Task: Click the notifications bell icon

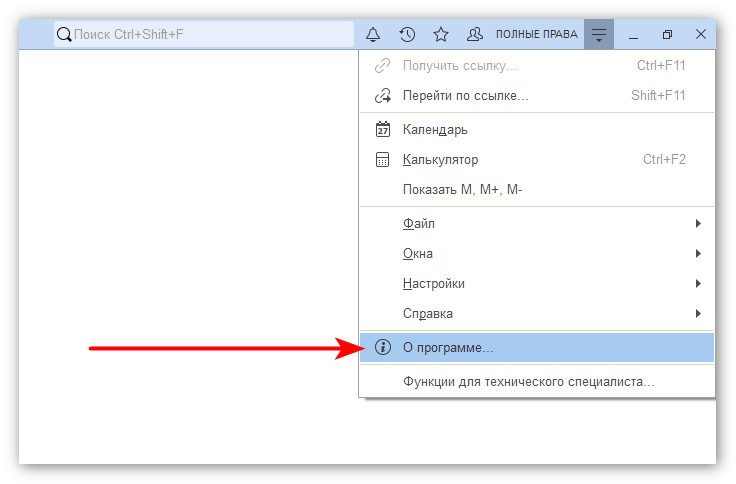Action: point(373,34)
